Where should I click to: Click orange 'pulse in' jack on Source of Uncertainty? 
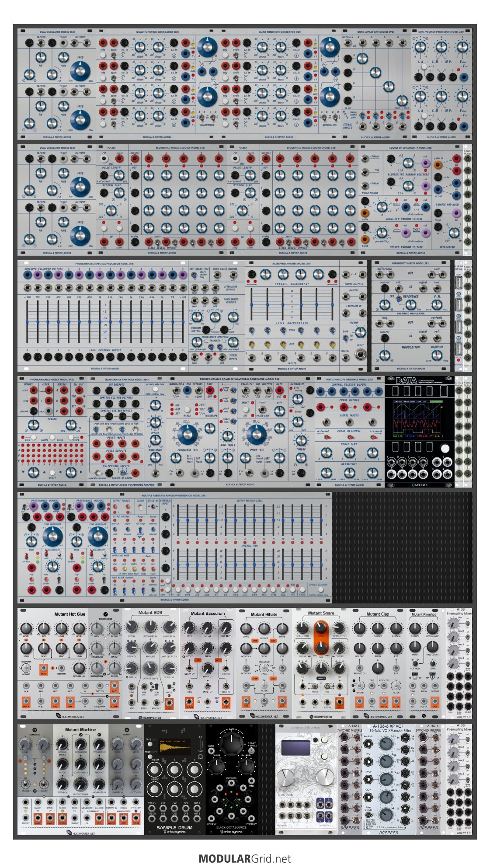coord(438,165)
